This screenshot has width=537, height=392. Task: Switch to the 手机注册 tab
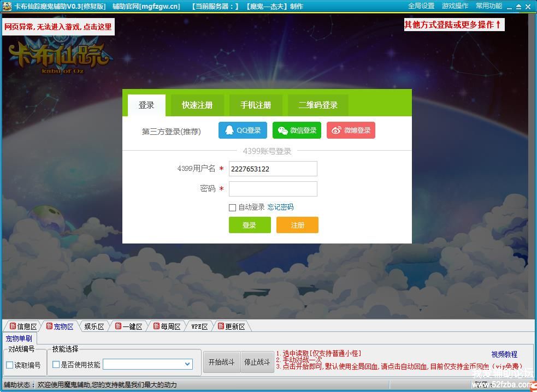click(256, 105)
